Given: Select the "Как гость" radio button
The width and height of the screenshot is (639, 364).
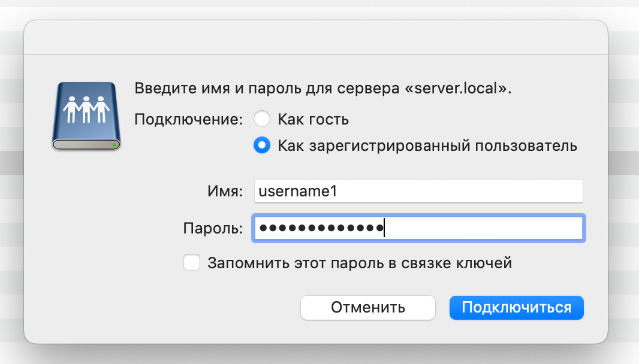Looking at the screenshot, I should (x=262, y=119).
